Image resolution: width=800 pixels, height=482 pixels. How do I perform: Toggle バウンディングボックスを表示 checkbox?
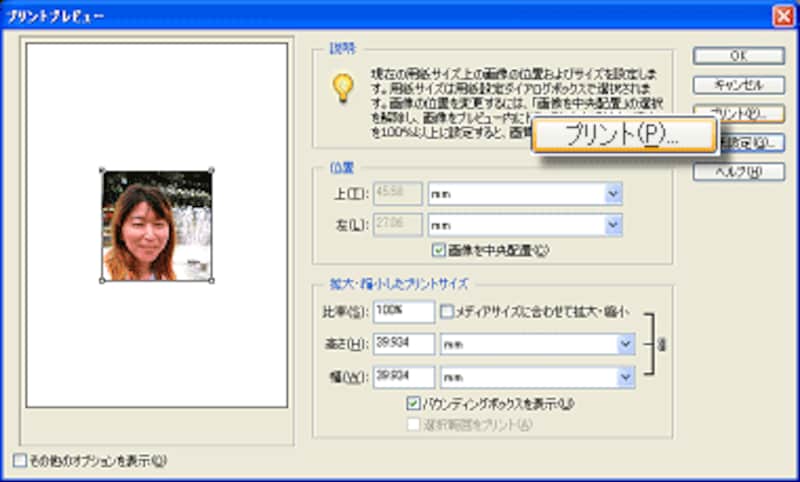coord(413,403)
